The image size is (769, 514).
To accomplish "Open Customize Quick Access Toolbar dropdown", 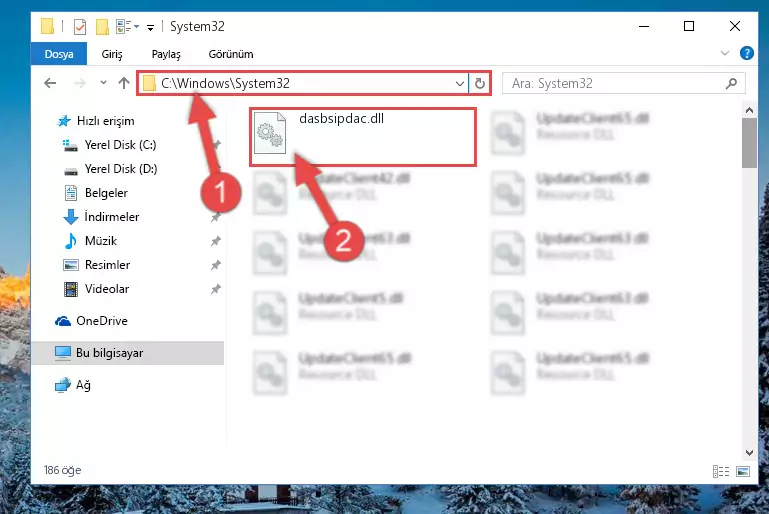I will coord(151,27).
